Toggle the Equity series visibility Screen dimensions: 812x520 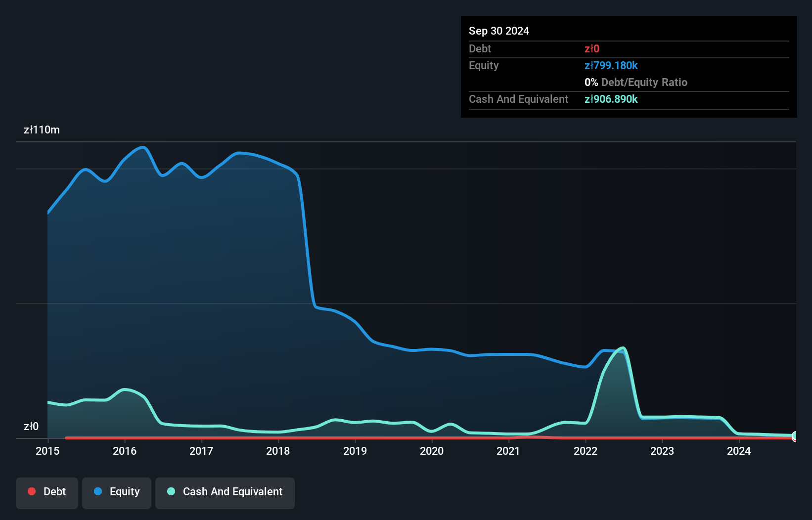(x=116, y=492)
